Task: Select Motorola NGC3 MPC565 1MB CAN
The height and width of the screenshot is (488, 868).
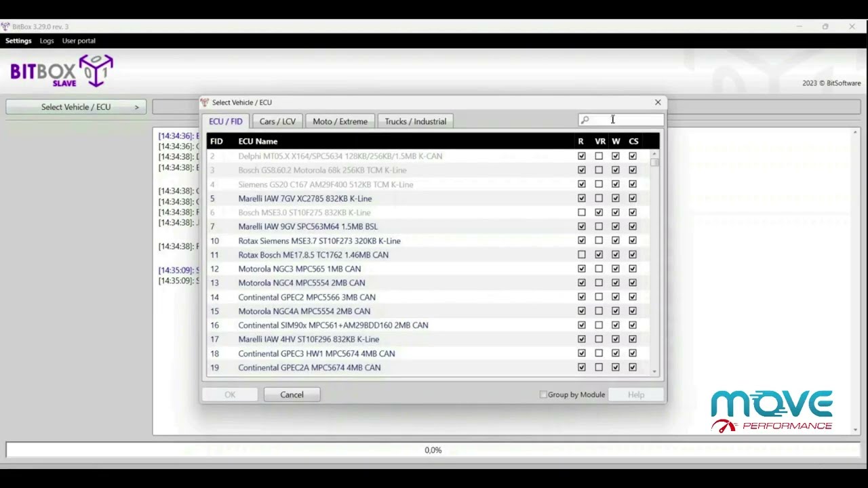Action: point(428,269)
